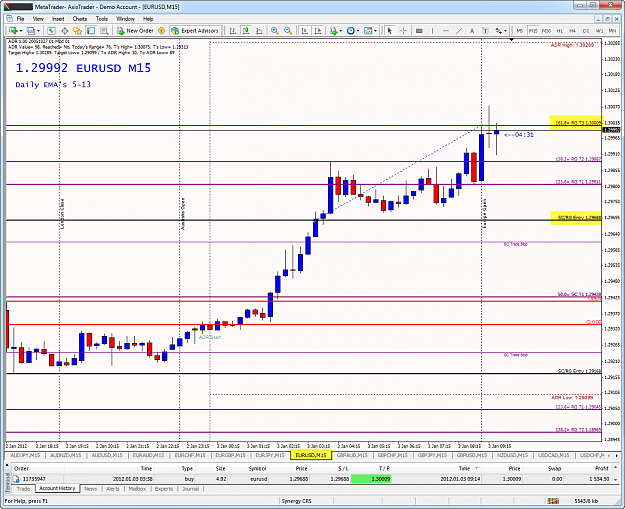Toggle the Market Watch window icon
Image resolution: width=625 pixels, height=509 pixels.
(51, 31)
